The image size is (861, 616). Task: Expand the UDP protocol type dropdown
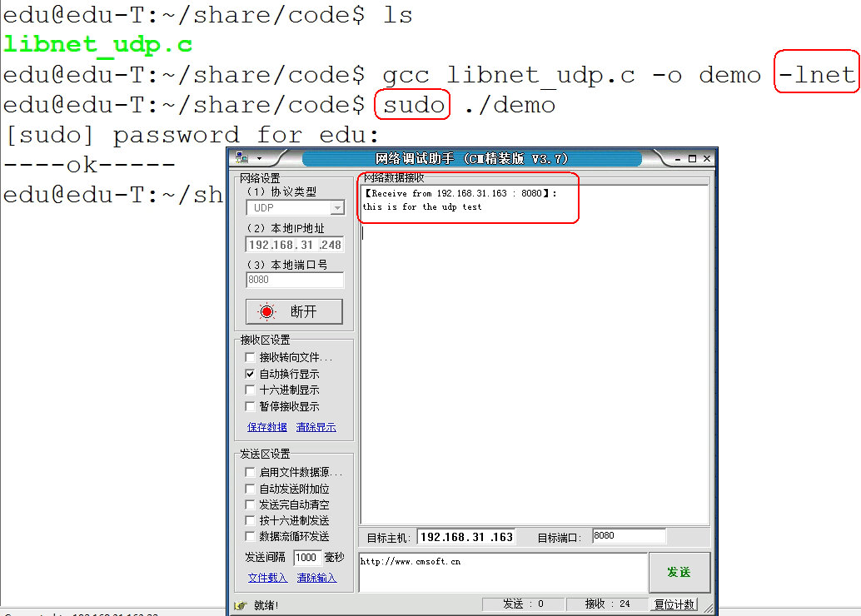pyautogui.click(x=337, y=207)
